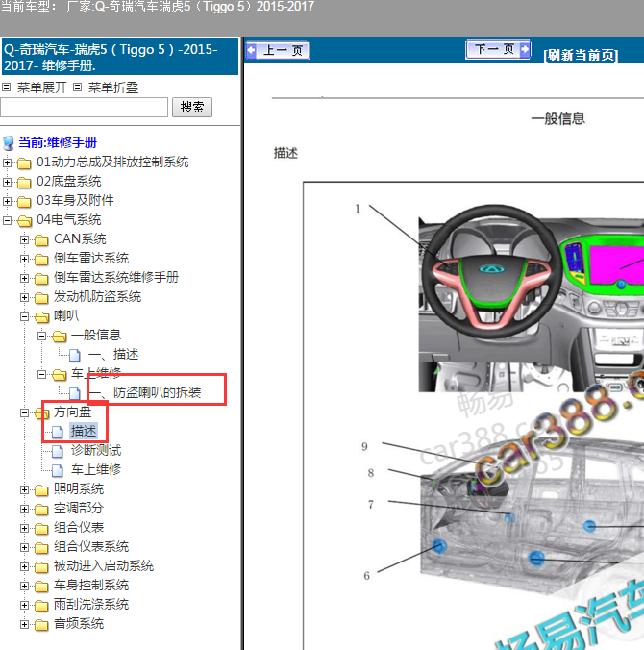The image size is (644, 650).
Task: Click the 01动力总成及排放控制系统 folder icon
Action: [x=24, y=162]
